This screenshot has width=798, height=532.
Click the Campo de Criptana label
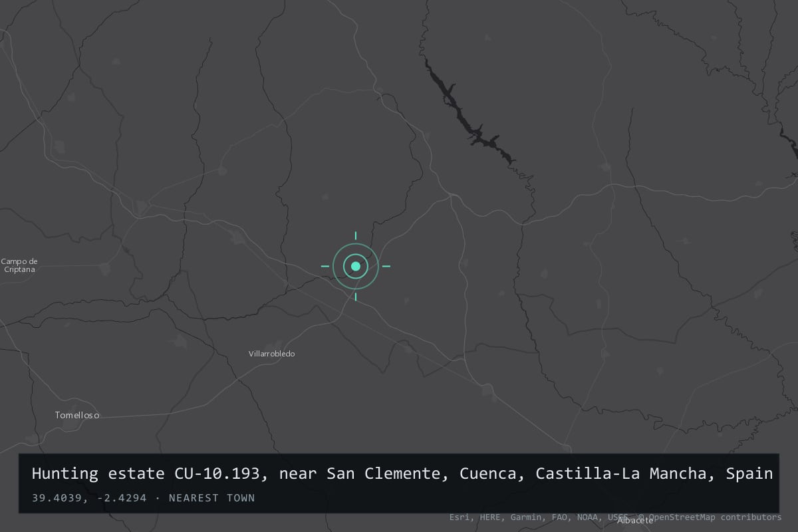[19, 265]
